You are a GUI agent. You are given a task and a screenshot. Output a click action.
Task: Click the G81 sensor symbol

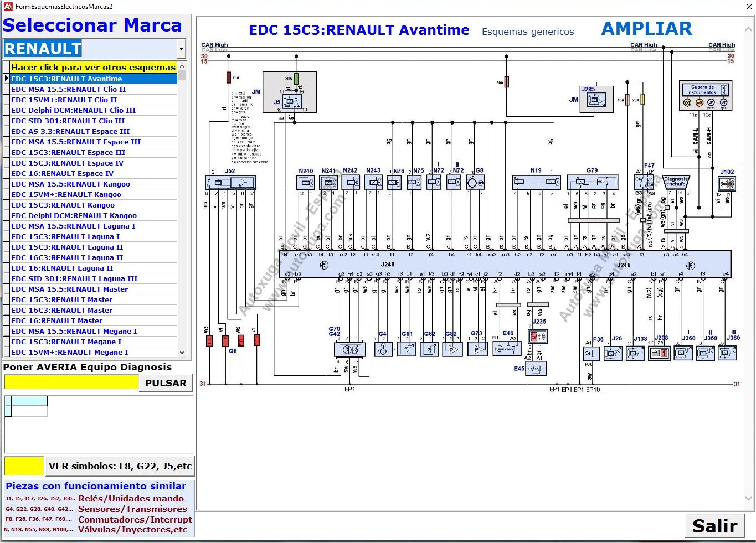(x=407, y=349)
